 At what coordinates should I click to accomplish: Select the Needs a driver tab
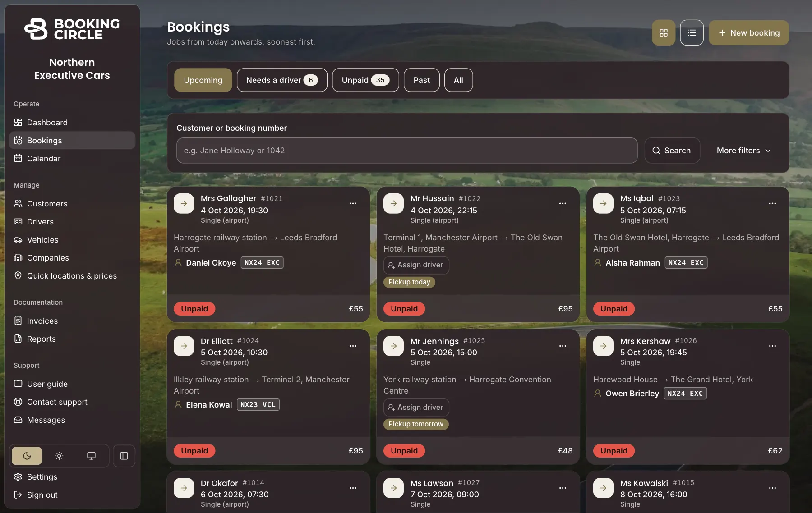282,80
